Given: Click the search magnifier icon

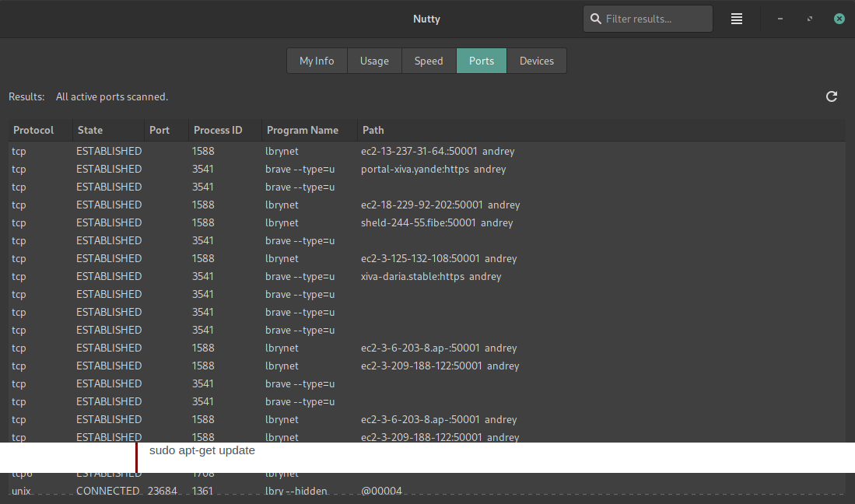Looking at the screenshot, I should click(596, 19).
